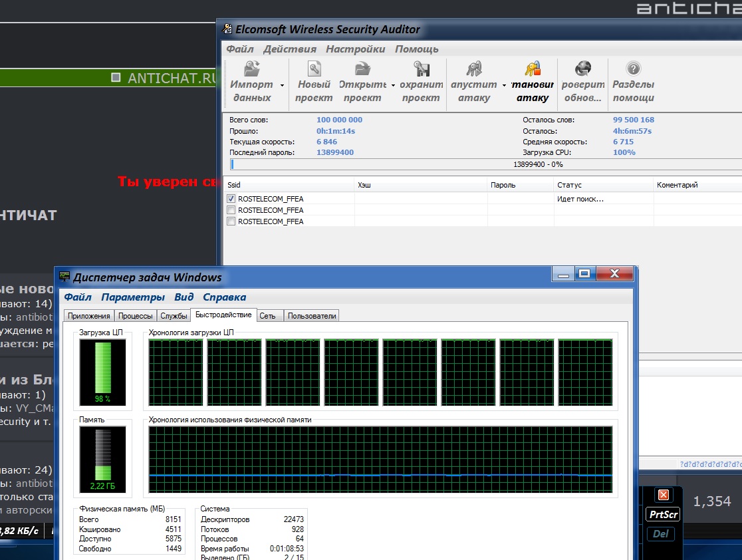Expand the Start attack dropdown arrow
This screenshot has height=560, width=742.
click(x=504, y=85)
